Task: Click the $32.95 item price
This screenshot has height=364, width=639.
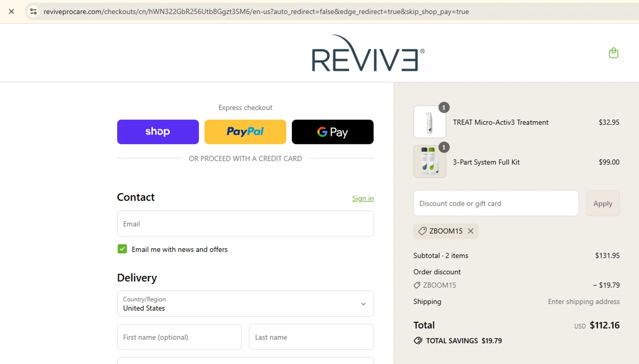Action: tap(609, 122)
